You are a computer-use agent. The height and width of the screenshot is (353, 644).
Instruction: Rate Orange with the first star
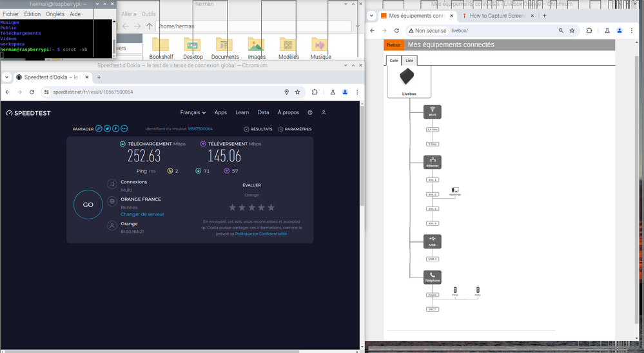(x=232, y=207)
